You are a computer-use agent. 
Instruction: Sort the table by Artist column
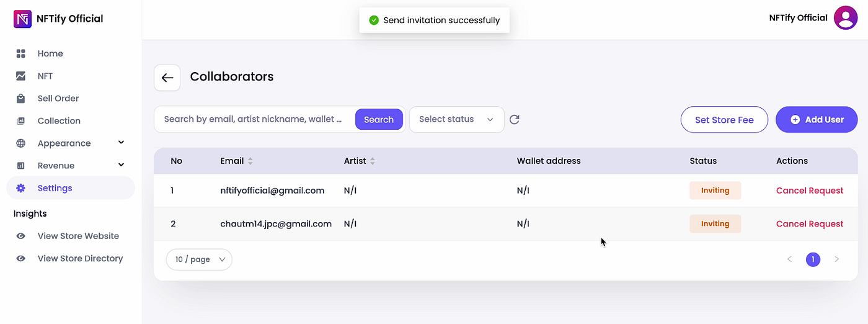tap(373, 161)
